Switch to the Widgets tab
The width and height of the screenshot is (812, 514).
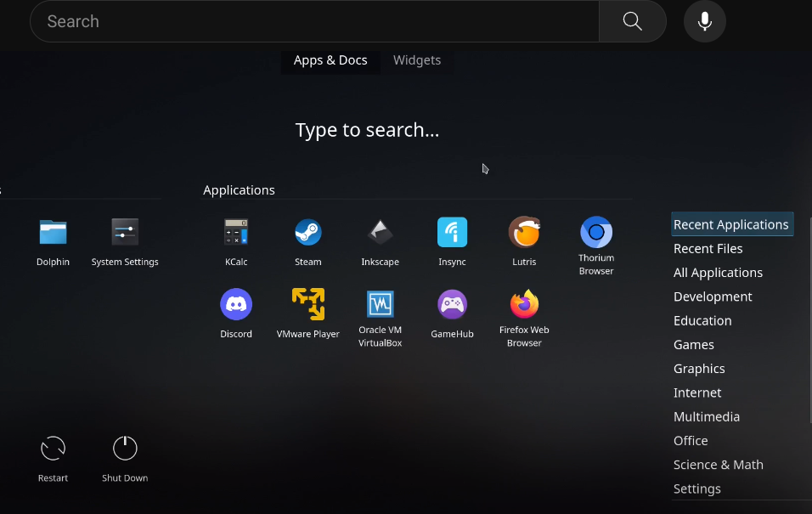tap(416, 60)
